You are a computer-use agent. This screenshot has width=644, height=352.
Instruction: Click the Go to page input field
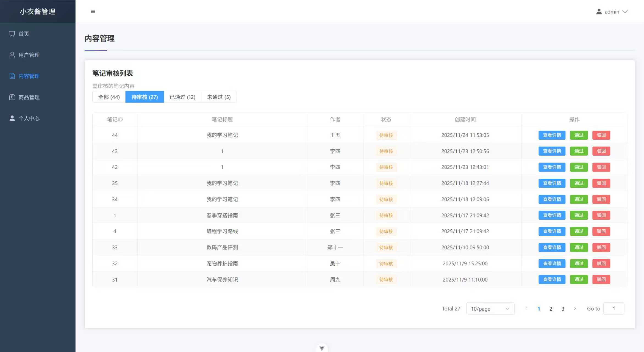click(x=614, y=309)
